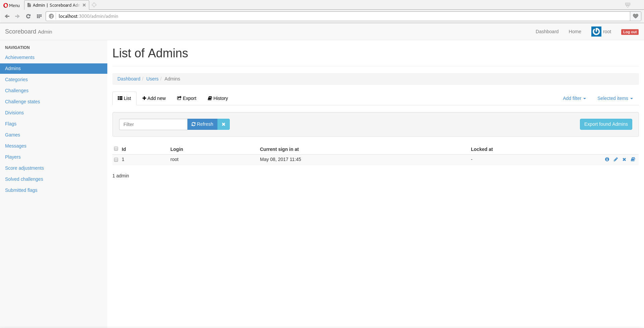Reload the page with the browser refresh icon
Image resolution: width=644 pixels, height=328 pixels.
[x=28, y=16]
